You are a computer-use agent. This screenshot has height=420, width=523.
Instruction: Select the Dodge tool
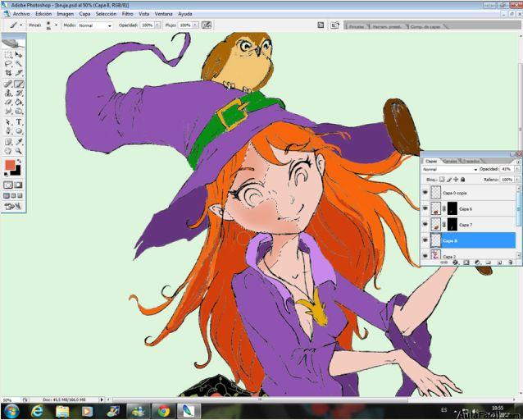(19, 111)
